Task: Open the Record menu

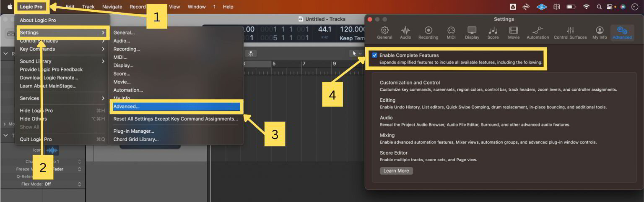Action: click(138, 7)
